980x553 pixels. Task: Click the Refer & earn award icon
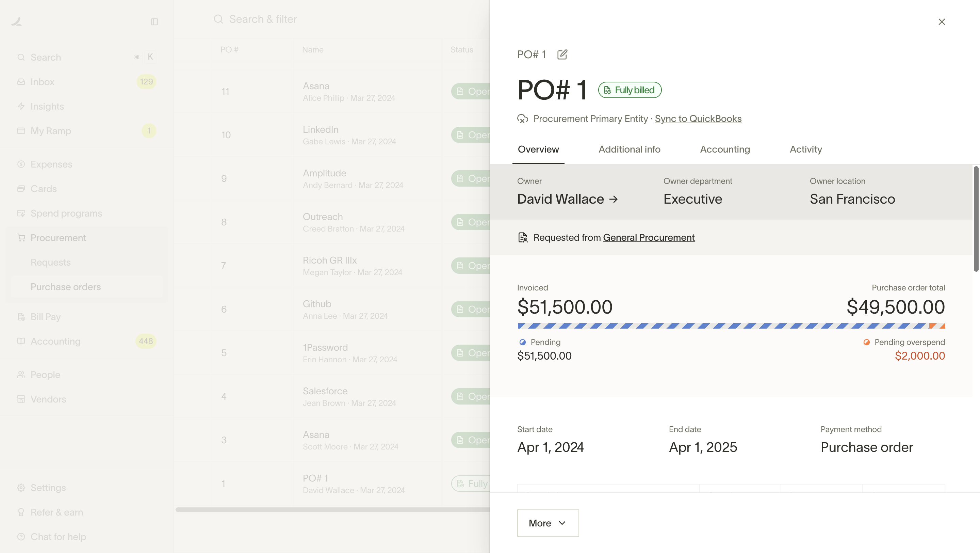21,512
